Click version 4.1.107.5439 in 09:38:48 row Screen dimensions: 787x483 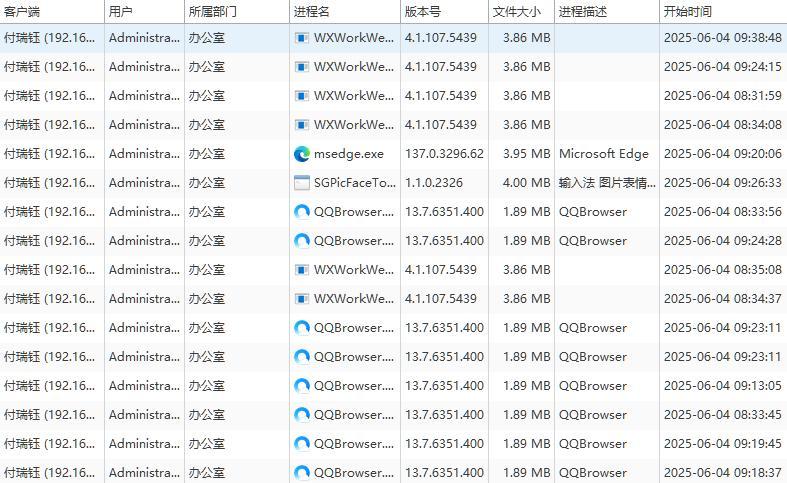[441, 38]
